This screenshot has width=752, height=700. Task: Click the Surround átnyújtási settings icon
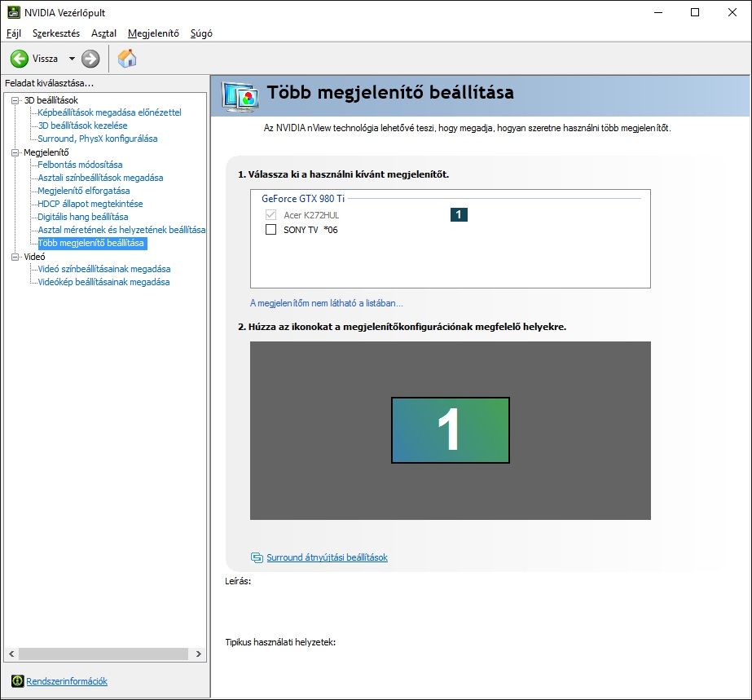[x=257, y=557]
